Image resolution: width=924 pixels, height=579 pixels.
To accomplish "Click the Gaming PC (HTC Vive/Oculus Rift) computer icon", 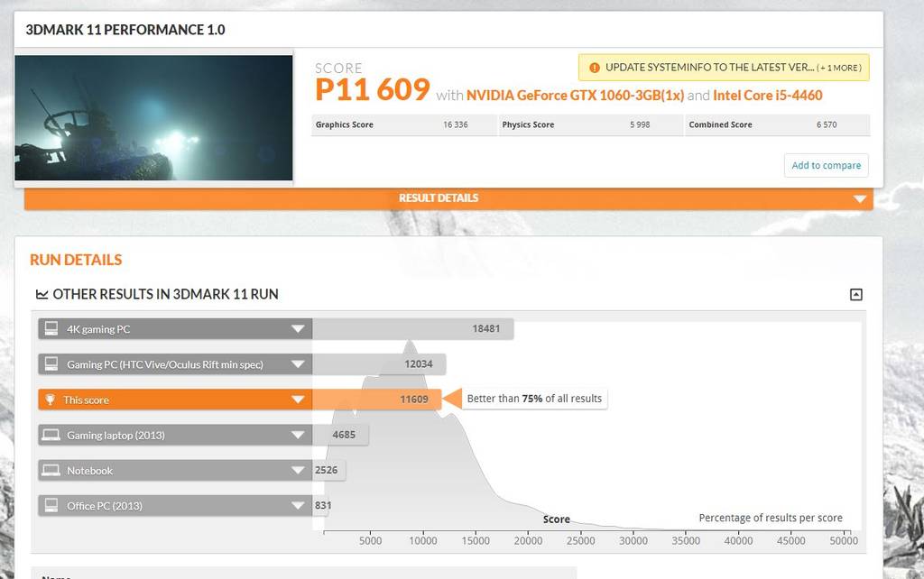I will [x=51, y=364].
